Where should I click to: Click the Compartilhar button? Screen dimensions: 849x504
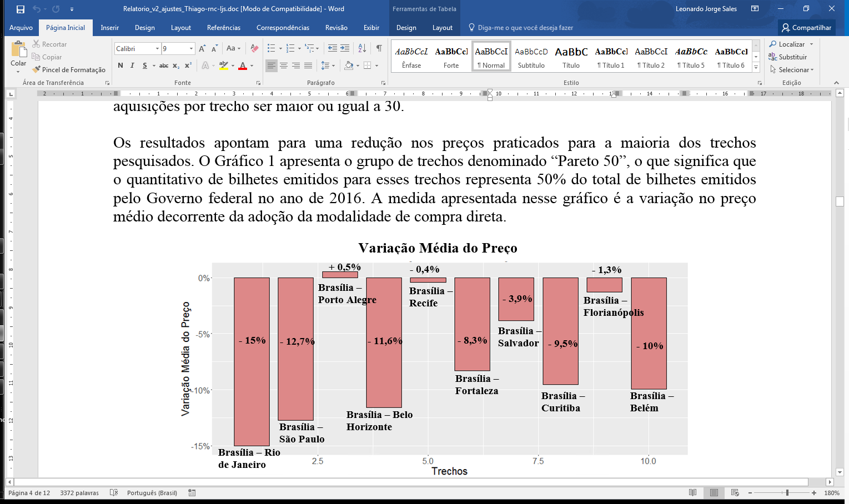click(x=806, y=27)
